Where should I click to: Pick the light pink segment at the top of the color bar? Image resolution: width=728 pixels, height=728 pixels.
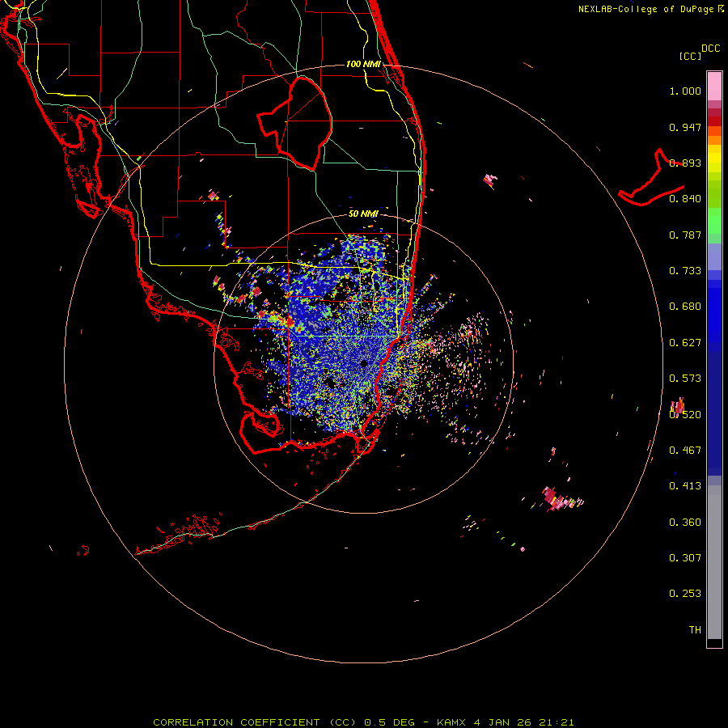point(714,87)
